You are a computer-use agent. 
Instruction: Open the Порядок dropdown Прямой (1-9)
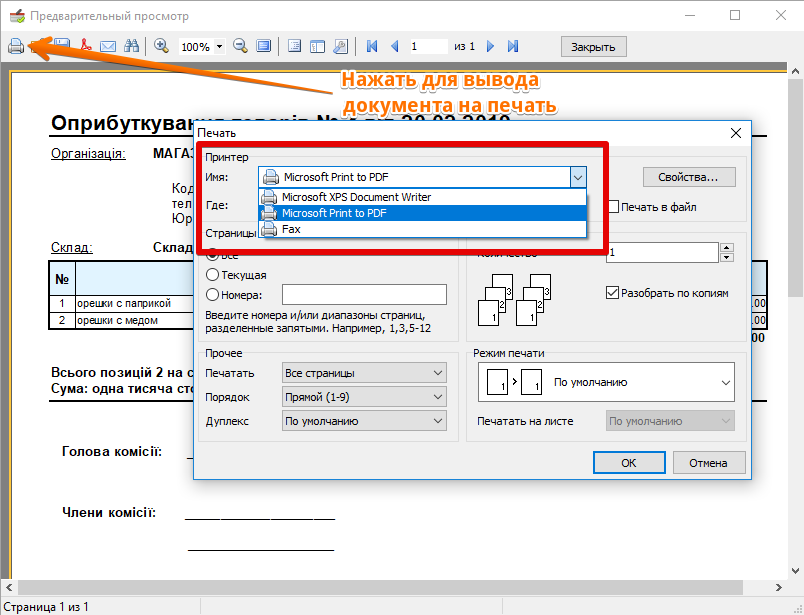click(x=364, y=397)
